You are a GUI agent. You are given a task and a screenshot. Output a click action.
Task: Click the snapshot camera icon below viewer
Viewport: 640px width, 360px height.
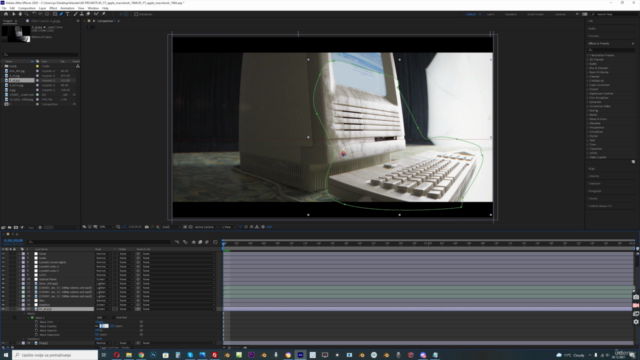point(147,227)
